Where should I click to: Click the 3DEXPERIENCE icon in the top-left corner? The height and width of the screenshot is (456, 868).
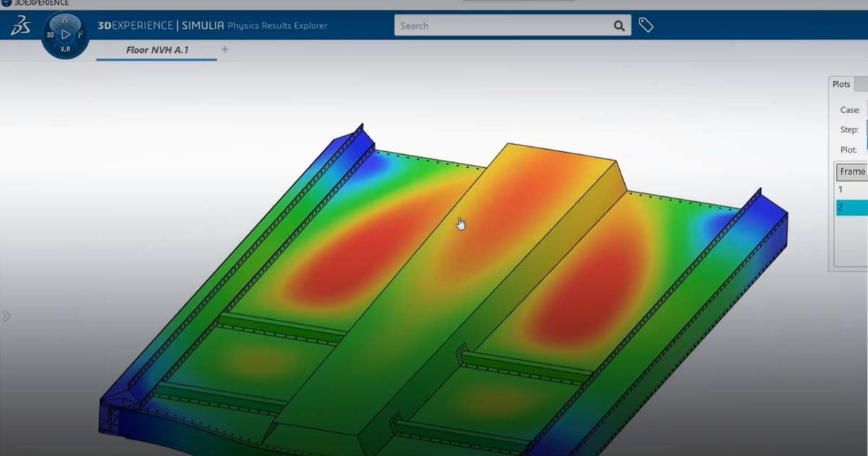click(x=7, y=2)
